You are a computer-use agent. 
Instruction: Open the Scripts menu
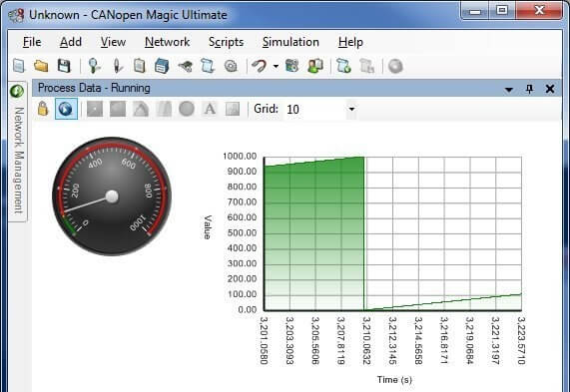tap(226, 42)
